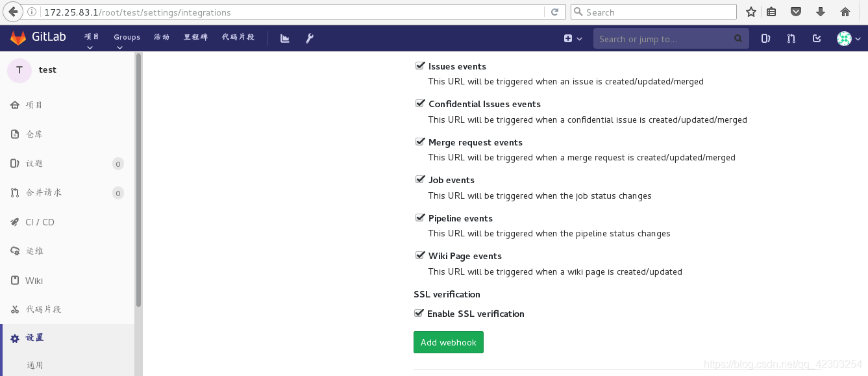Open the to-do list check icon

[817, 38]
